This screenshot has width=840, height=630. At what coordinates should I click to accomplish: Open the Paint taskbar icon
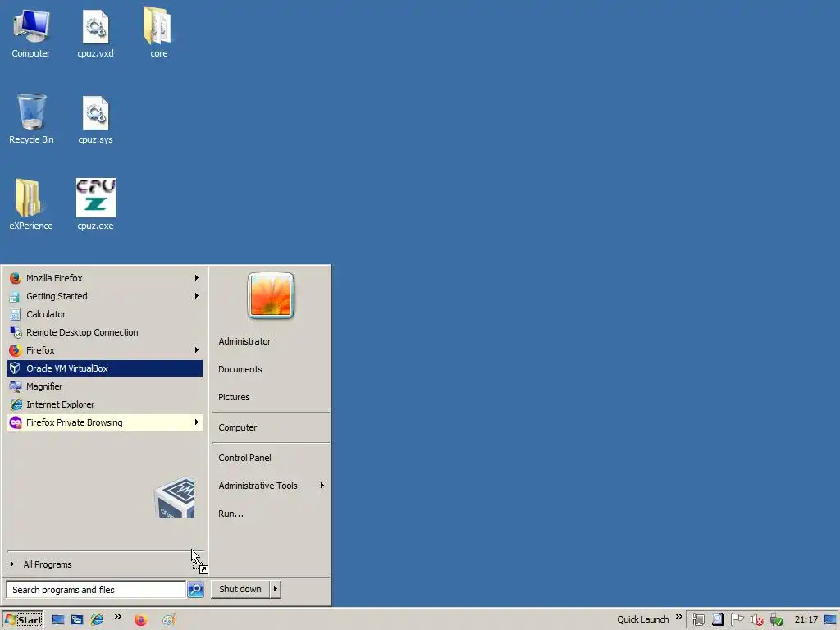pos(169,620)
